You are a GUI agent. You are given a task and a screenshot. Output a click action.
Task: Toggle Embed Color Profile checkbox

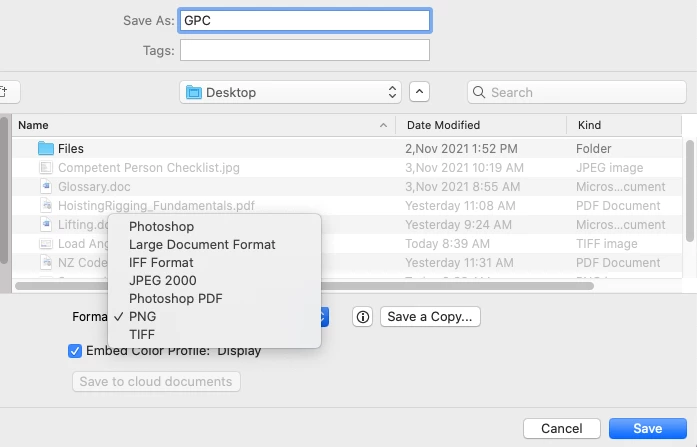click(75, 351)
